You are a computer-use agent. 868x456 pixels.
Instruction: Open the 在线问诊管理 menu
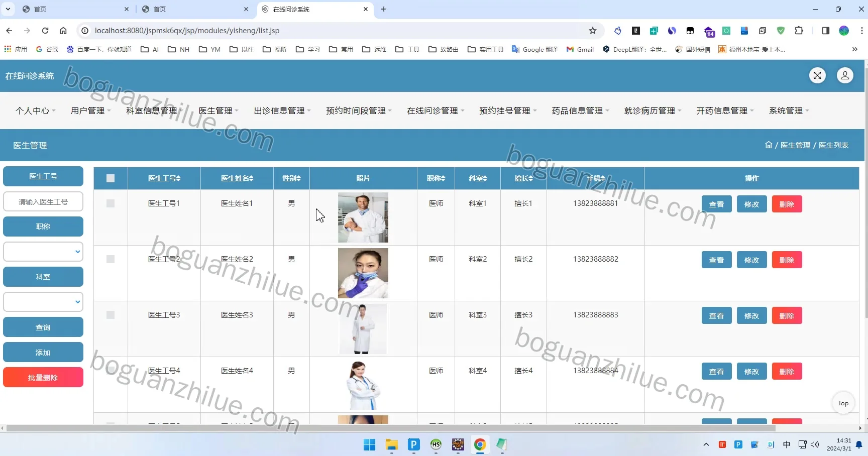(x=436, y=110)
